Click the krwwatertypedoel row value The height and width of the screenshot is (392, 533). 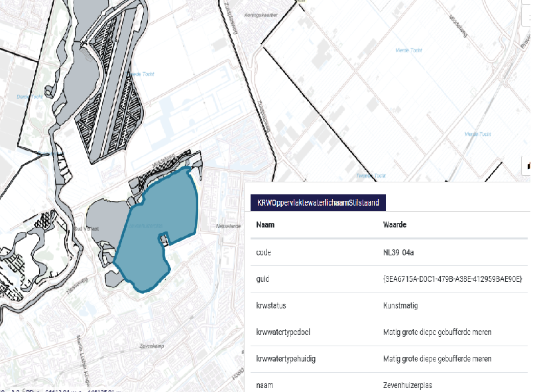pos(437,332)
